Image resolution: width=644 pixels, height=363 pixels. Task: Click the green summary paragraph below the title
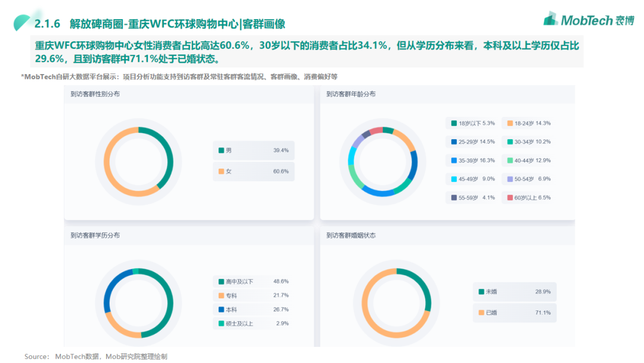click(307, 52)
